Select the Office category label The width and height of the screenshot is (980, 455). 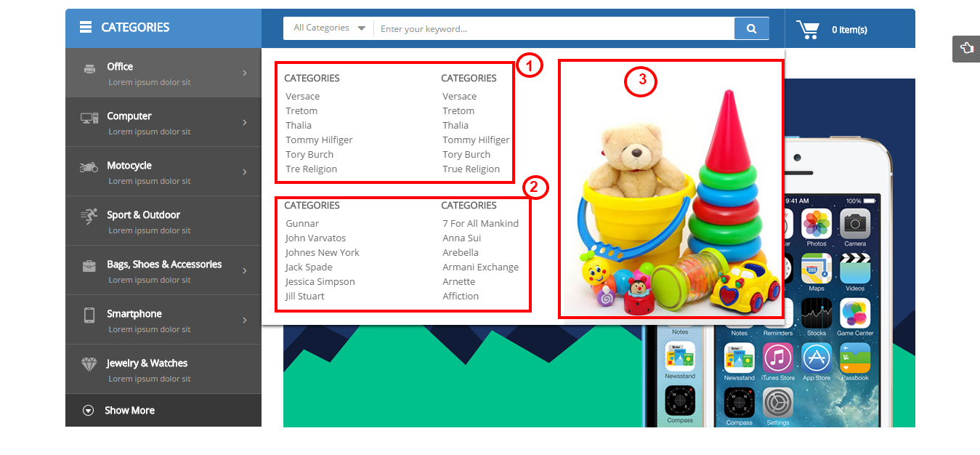click(120, 66)
